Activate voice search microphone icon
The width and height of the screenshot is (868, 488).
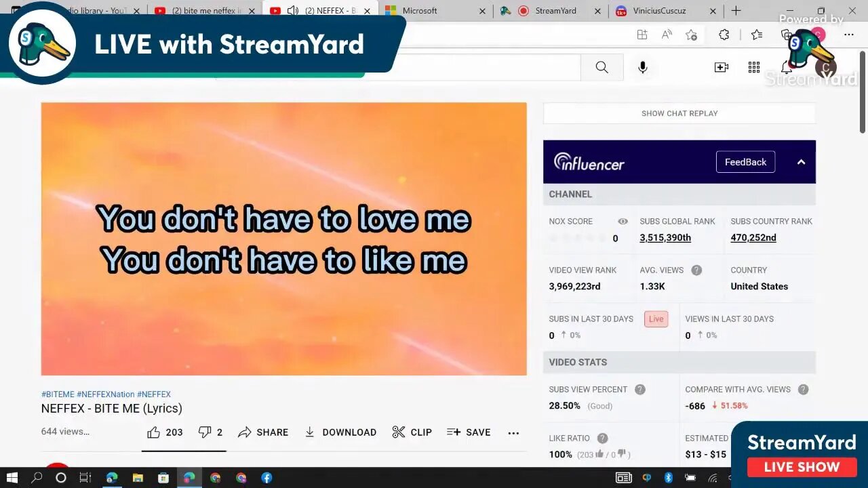[643, 67]
